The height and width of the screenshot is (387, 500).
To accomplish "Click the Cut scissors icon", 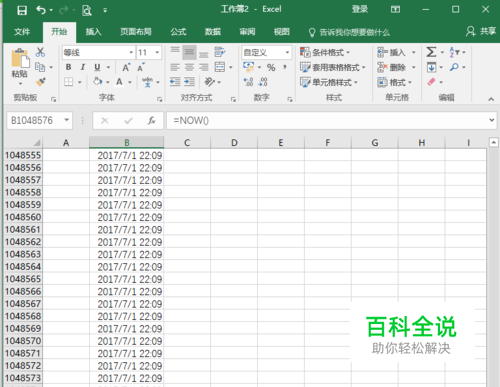I will point(40,52).
